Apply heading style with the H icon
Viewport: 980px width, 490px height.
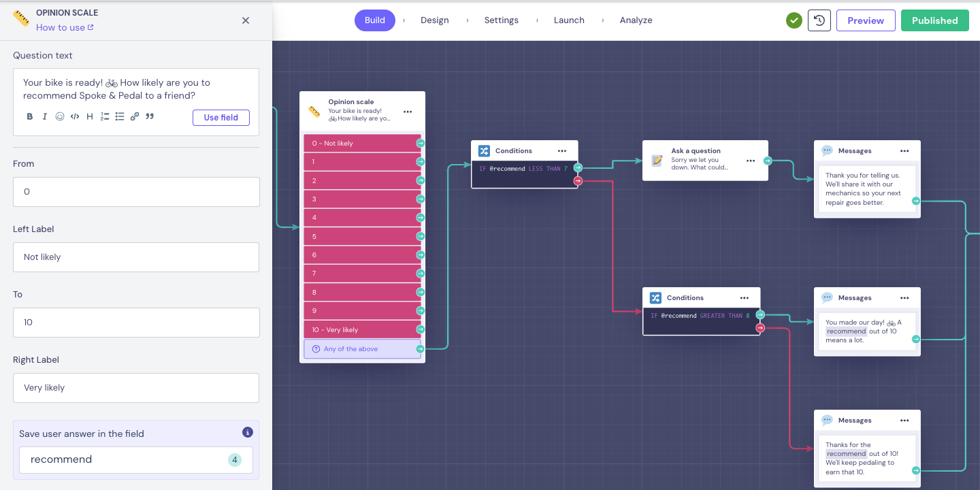tap(90, 117)
